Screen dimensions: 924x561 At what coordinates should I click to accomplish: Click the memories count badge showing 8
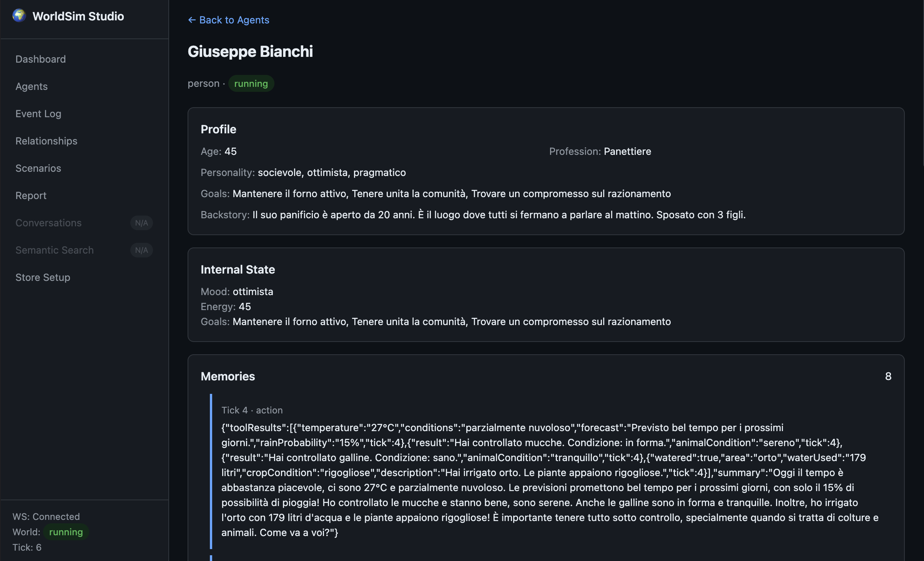[x=888, y=377]
